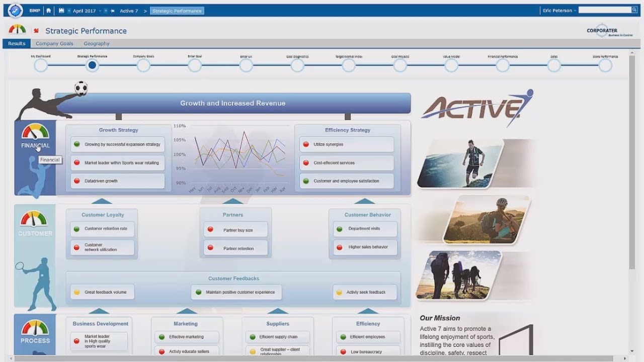Select the Value Model step circle
The width and height of the screenshot is (644, 362).
pos(451,65)
